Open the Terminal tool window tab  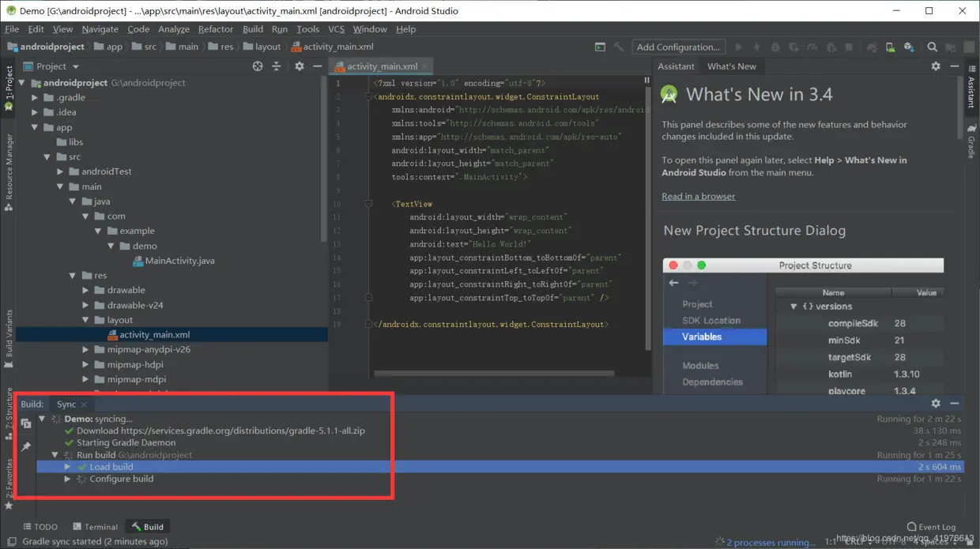click(95, 527)
